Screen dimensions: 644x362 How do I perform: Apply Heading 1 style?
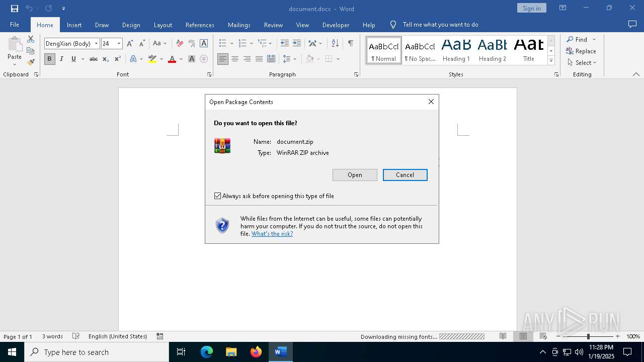tap(456, 50)
